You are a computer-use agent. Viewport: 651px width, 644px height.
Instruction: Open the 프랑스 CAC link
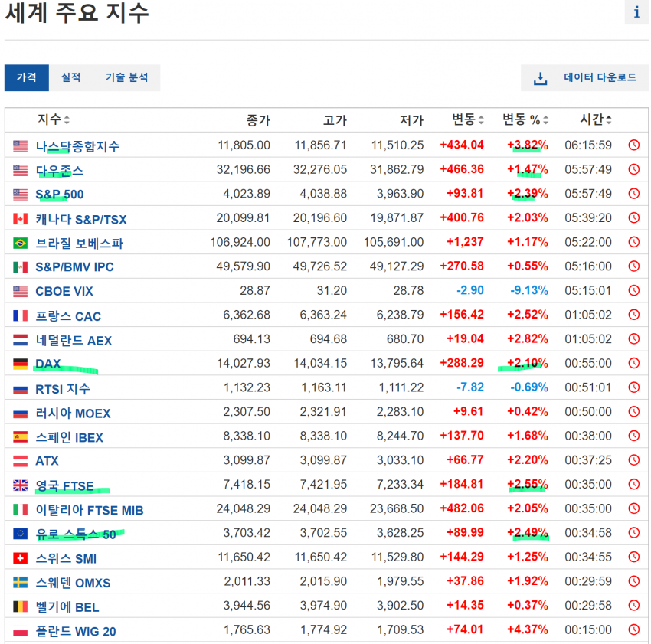(68, 316)
